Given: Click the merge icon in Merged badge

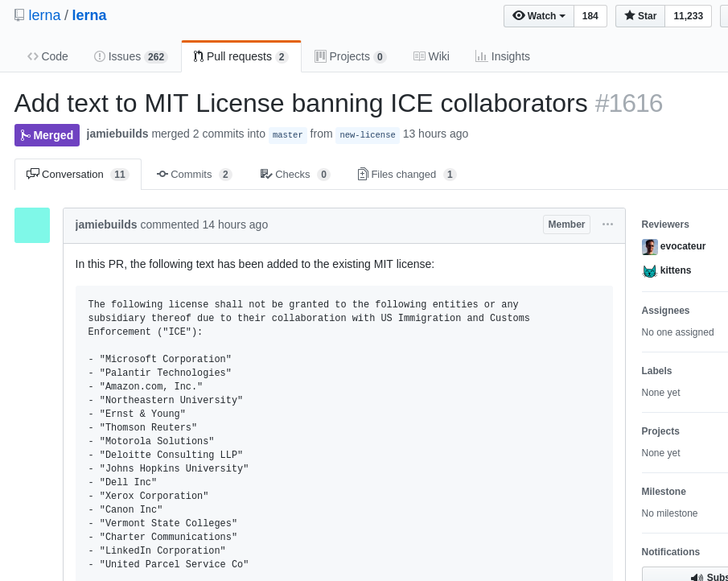Looking at the screenshot, I should [25, 135].
